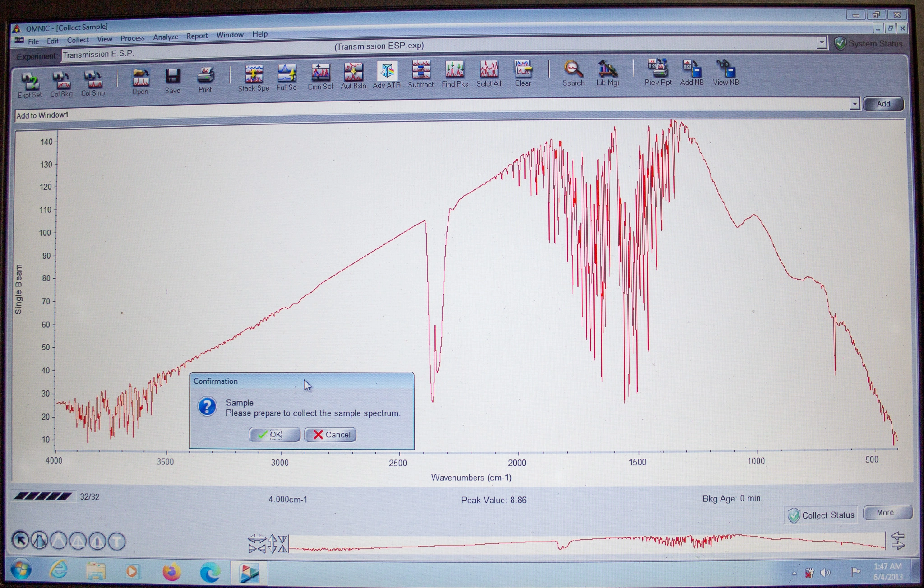The image size is (924, 588).
Task: Open Library Manager (Lib Mgr) icon
Action: pyautogui.click(x=608, y=73)
